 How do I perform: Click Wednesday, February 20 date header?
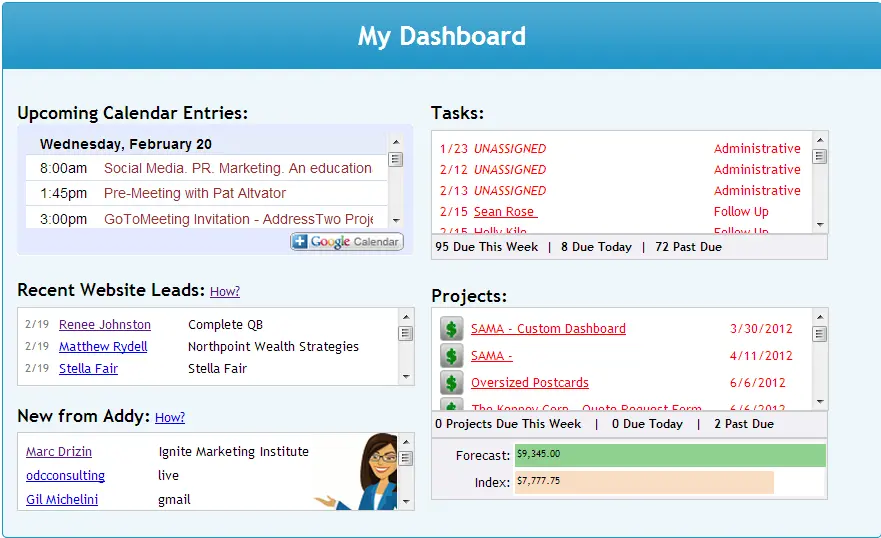pos(126,144)
